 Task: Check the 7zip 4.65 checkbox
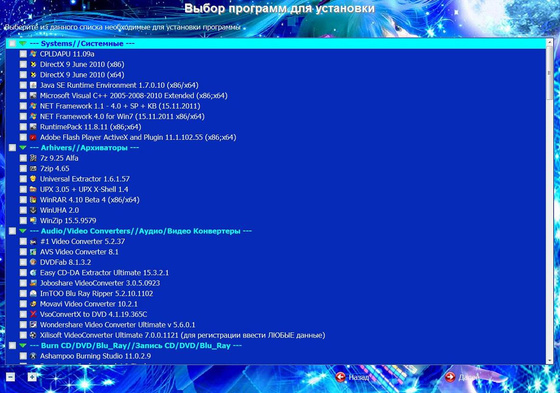(x=23, y=168)
